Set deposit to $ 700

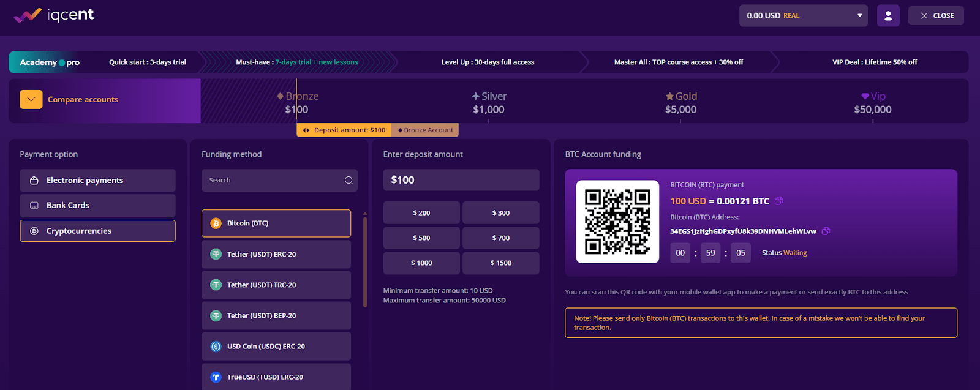pyautogui.click(x=501, y=238)
